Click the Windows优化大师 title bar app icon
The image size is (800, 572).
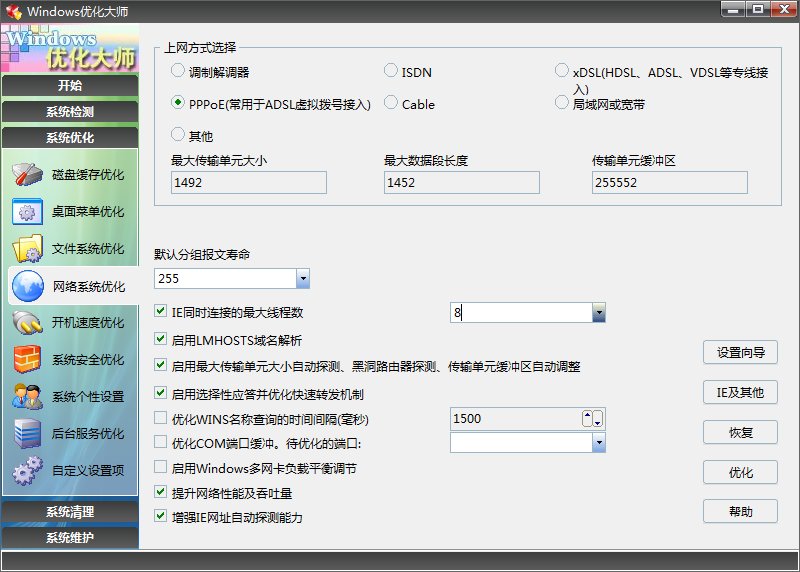pyautogui.click(x=14, y=11)
